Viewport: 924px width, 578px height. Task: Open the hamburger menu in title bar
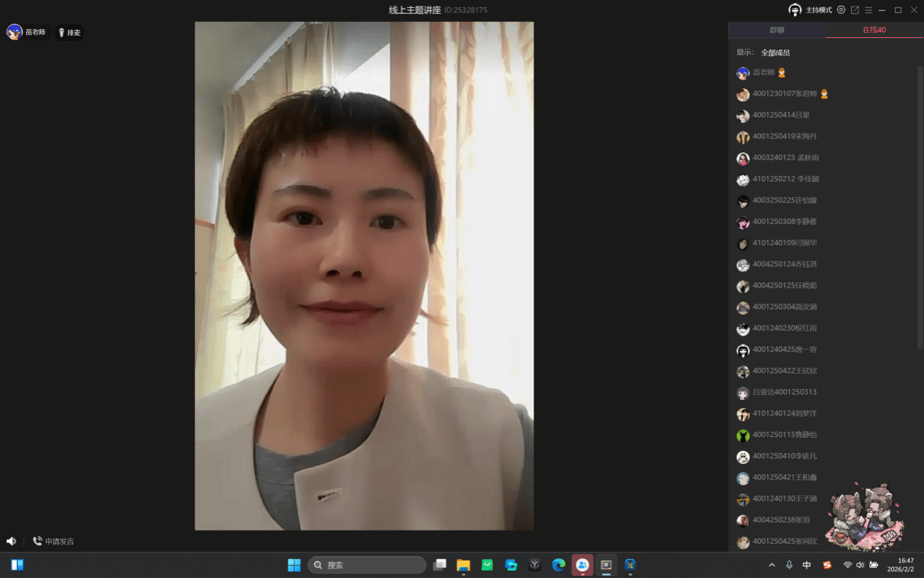[x=869, y=10]
